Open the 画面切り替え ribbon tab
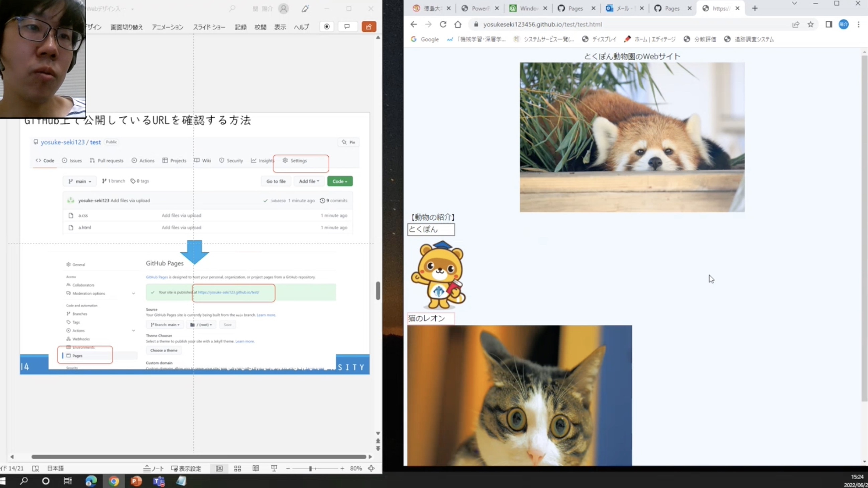This screenshot has height=488, width=868. [x=127, y=27]
